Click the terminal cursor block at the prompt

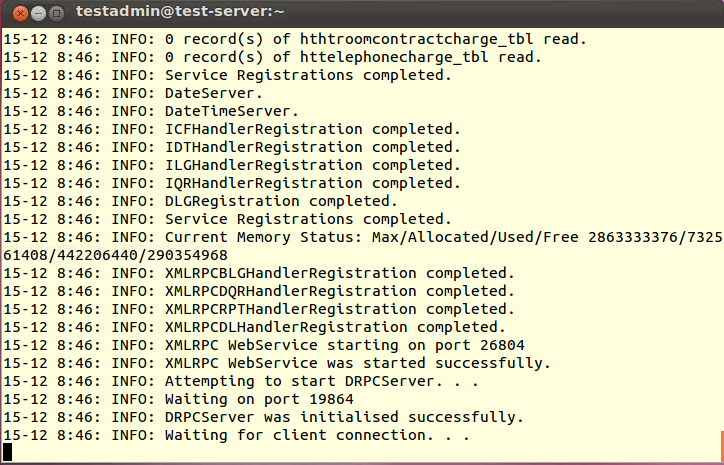[x=9, y=453]
